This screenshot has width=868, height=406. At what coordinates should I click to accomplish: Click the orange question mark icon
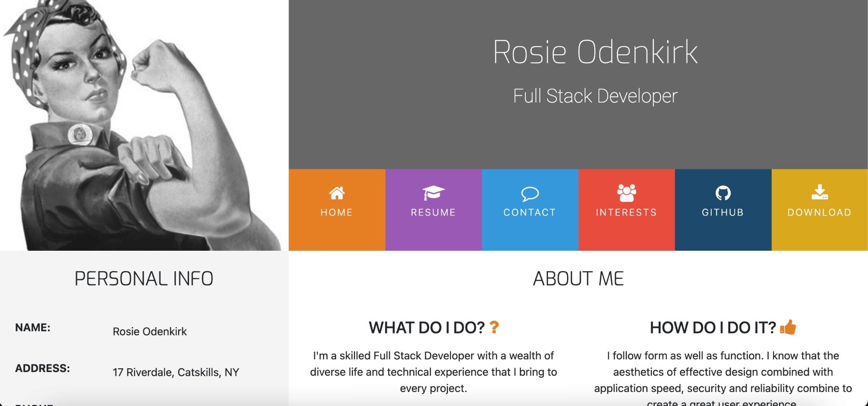494,327
